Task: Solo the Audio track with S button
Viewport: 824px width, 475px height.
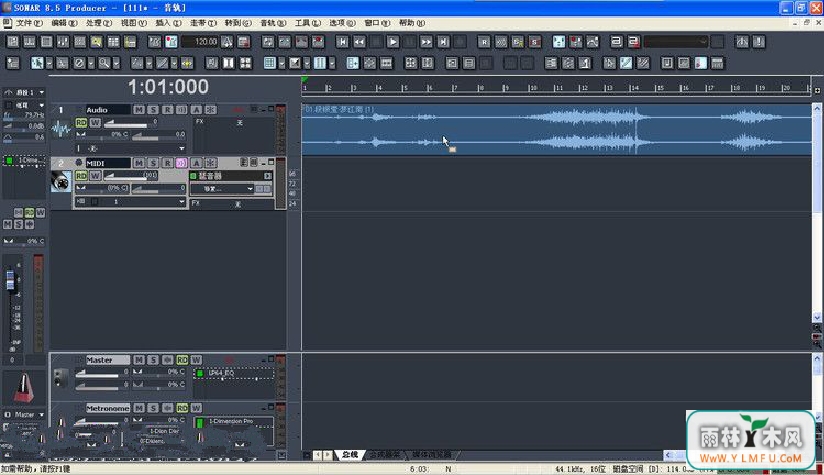Action: coord(153,109)
